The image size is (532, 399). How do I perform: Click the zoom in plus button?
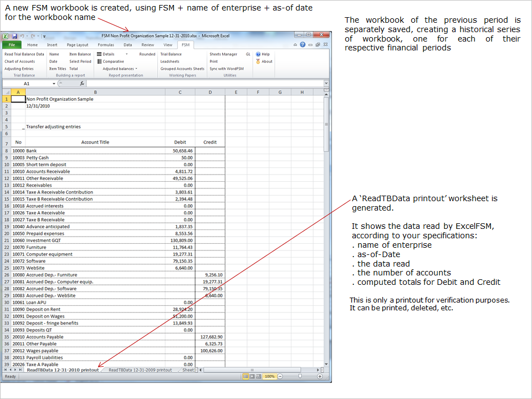(320, 376)
